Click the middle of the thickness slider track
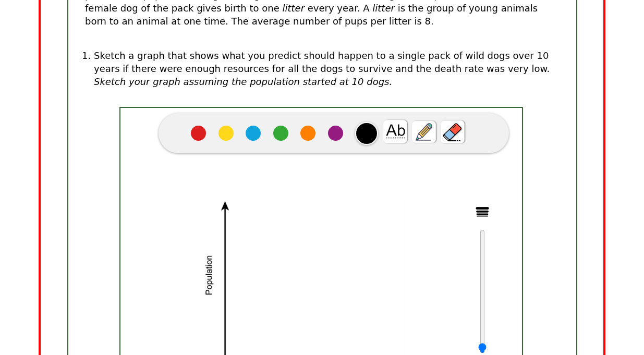Image resolution: width=644 pixels, height=355 pixels. (x=482, y=289)
